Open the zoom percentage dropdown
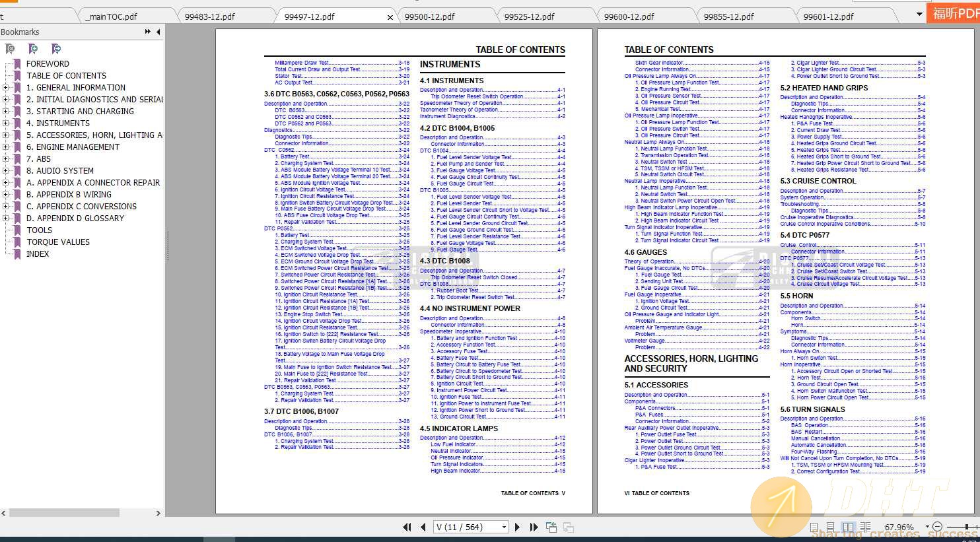This screenshot has height=542, width=980. click(927, 527)
